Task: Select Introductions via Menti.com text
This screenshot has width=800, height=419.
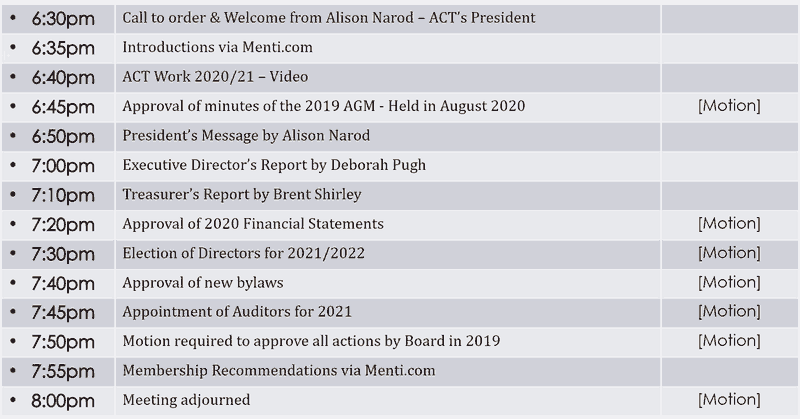Action: point(217,47)
